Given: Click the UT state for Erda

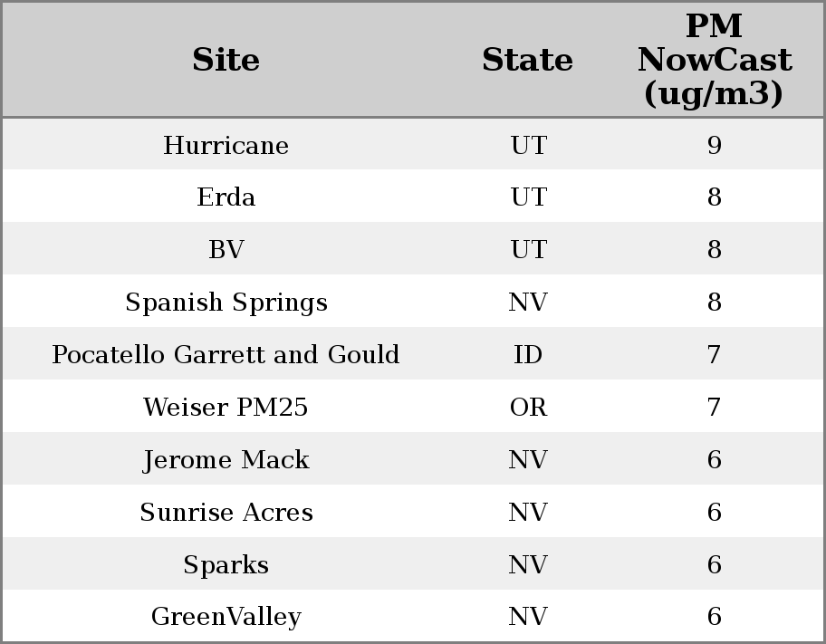Looking at the screenshot, I should [x=528, y=197].
